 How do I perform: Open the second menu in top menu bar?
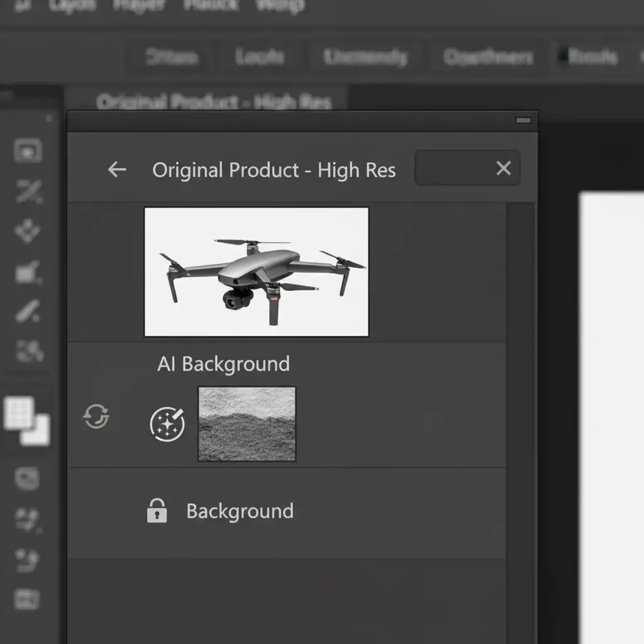[x=72, y=6]
